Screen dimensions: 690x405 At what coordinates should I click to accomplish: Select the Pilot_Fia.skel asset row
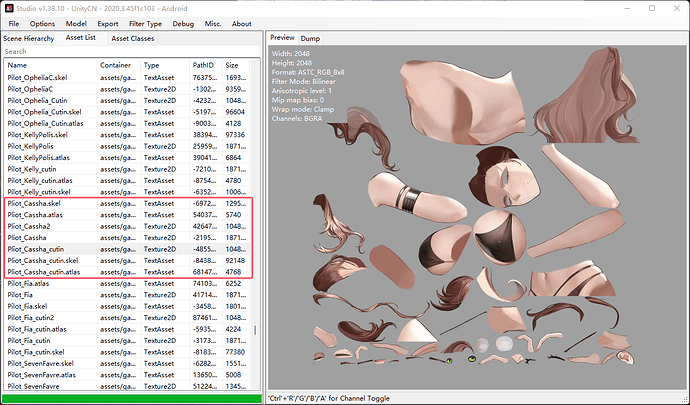click(x=32, y=306)
